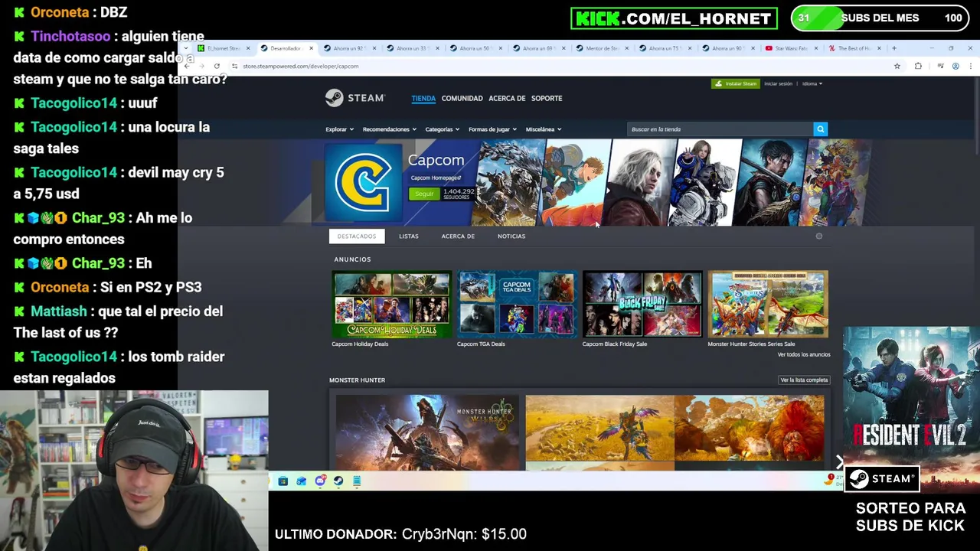Open gear settings icon on creator page
980x551 pixels.
(818, 236)
